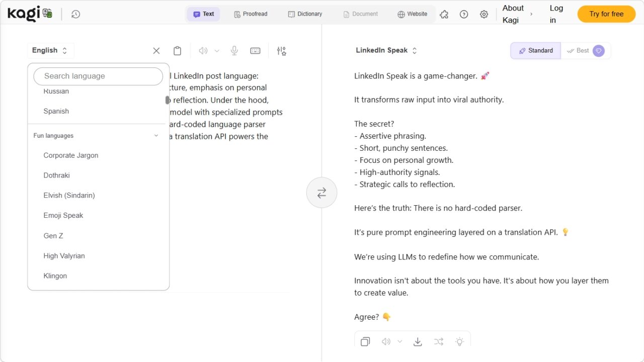The height and width of the screenshot is (362, 644).
Task: Open the LinkedIn Speak target dropdown
Action: click(386, 50)
